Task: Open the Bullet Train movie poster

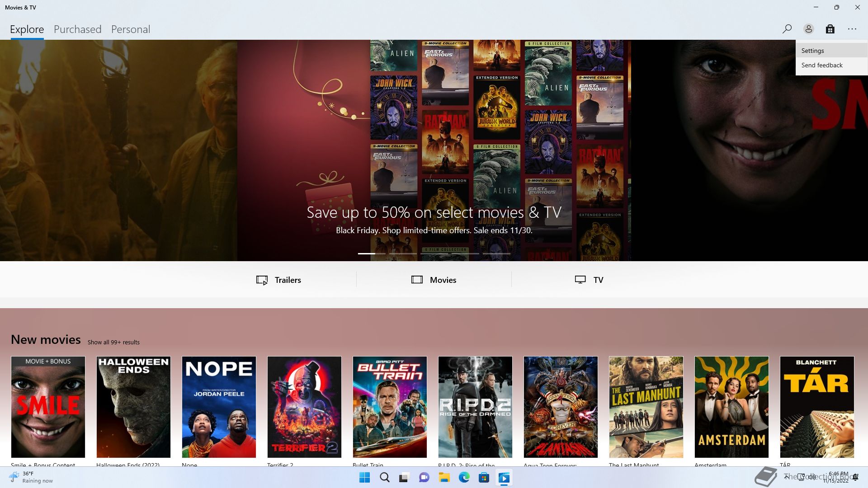Action: [x=390, y=407]
